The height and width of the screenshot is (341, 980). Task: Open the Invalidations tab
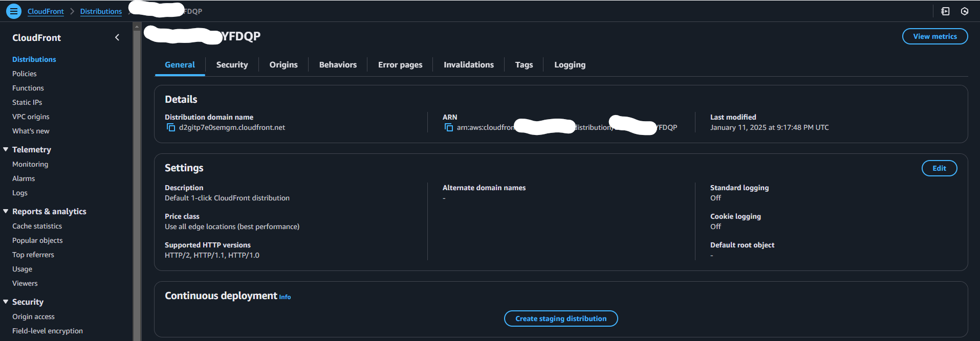469,65
